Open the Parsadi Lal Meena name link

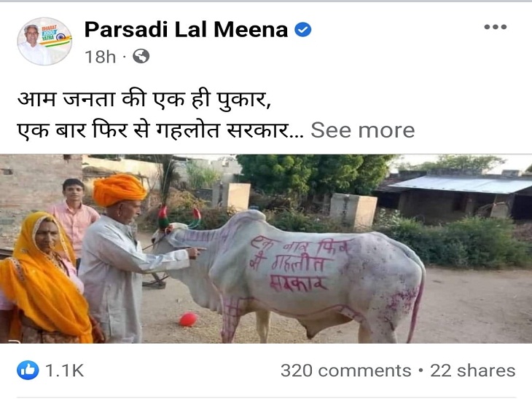click(187, 30)
